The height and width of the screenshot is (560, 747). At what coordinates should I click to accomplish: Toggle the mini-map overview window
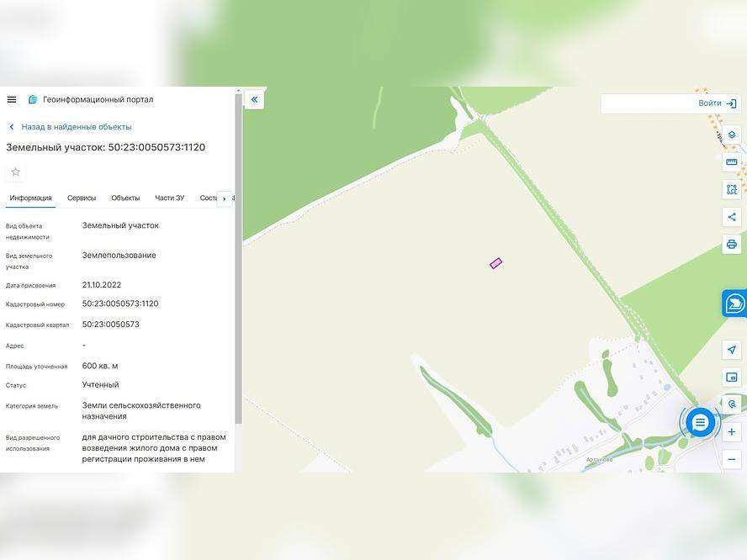coord(731,378)
